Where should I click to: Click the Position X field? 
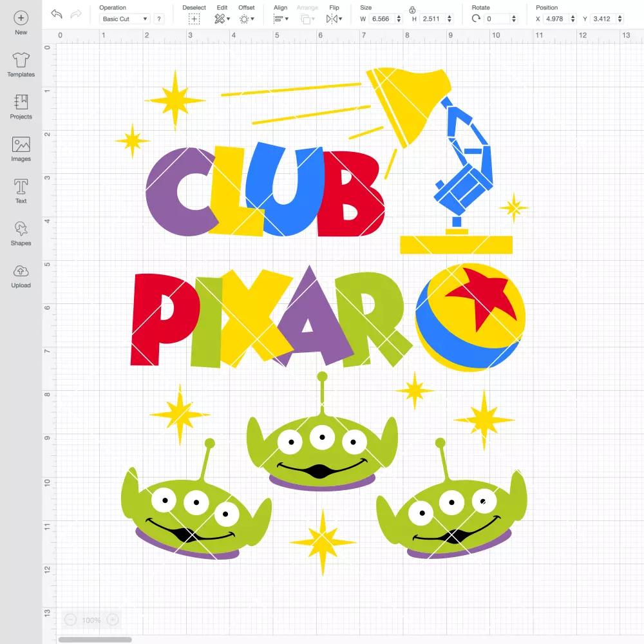556,19
